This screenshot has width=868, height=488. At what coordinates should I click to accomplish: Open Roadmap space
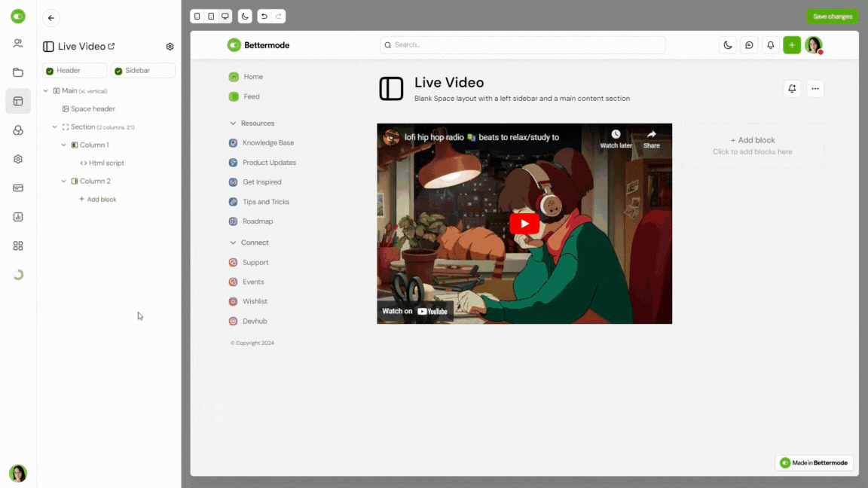coord(251,221)
